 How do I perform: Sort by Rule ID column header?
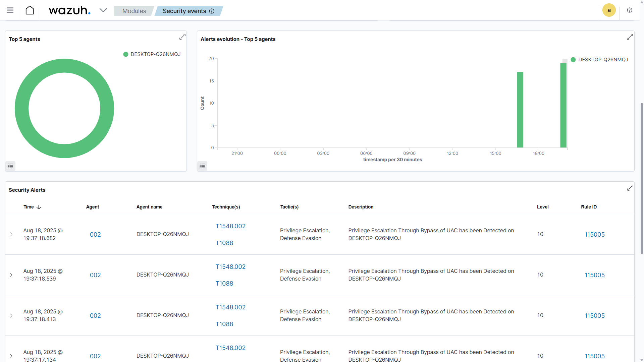[589, 207]
